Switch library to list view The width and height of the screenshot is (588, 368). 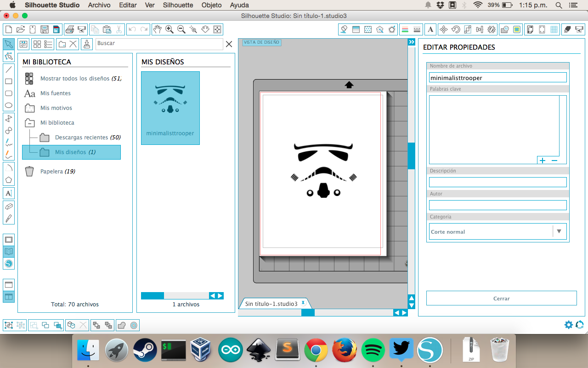(x=48, y=44)
